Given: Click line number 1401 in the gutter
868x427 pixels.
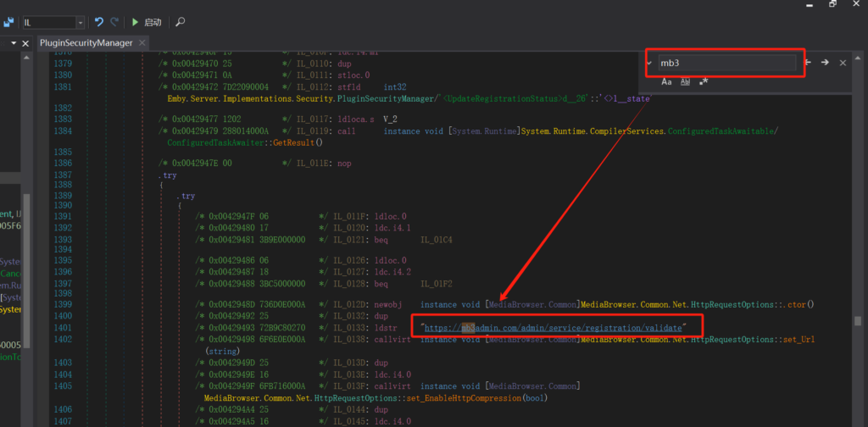Looking at the screenshot, I should (63, 328).
